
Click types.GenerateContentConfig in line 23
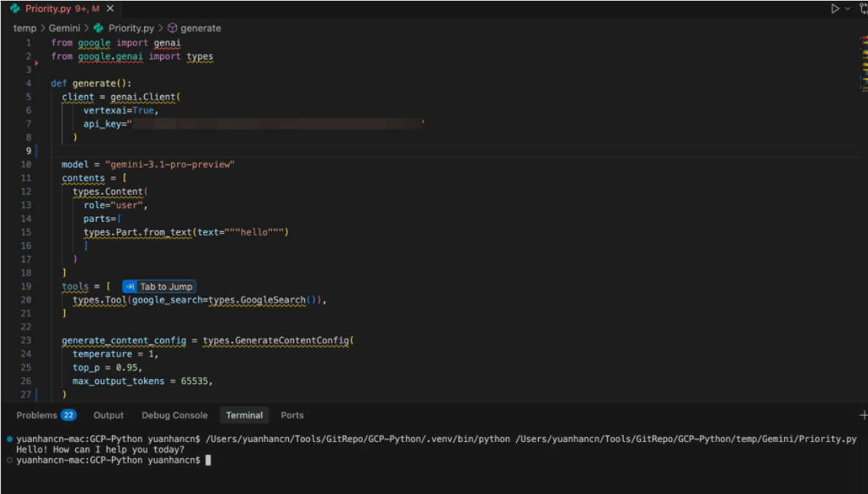tap(276, 340)
